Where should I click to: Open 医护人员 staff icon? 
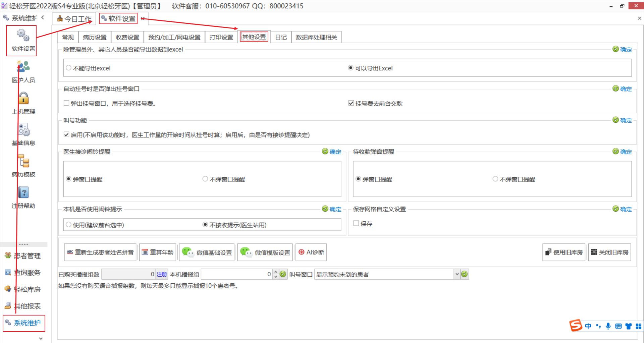click(23, 66)
